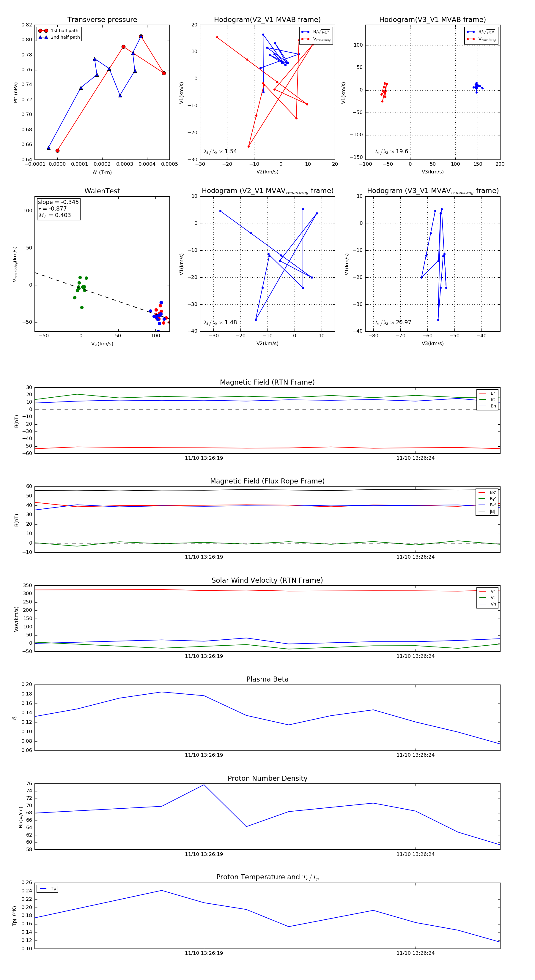Click the 'V_A(km/s)' x-axis label

coord(102,344)
